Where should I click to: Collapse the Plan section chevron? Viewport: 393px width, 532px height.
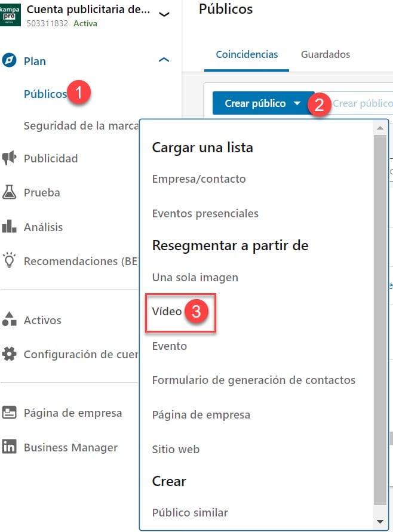pyautogui.click(x=164, y=60)
